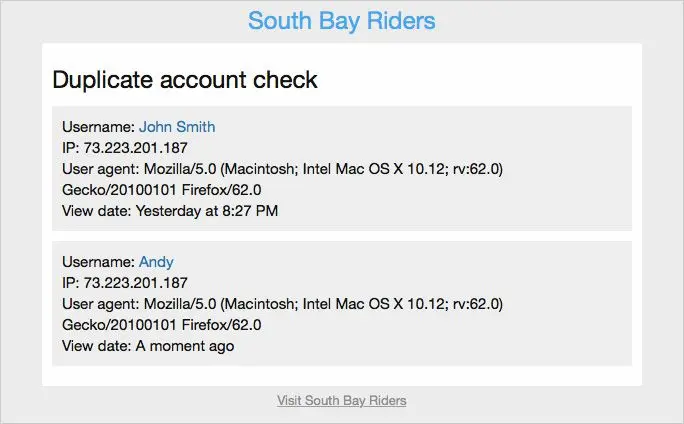Click the Username label beside Andy
The width and height of the screenshot is (684, 424).
coord(98,262)
